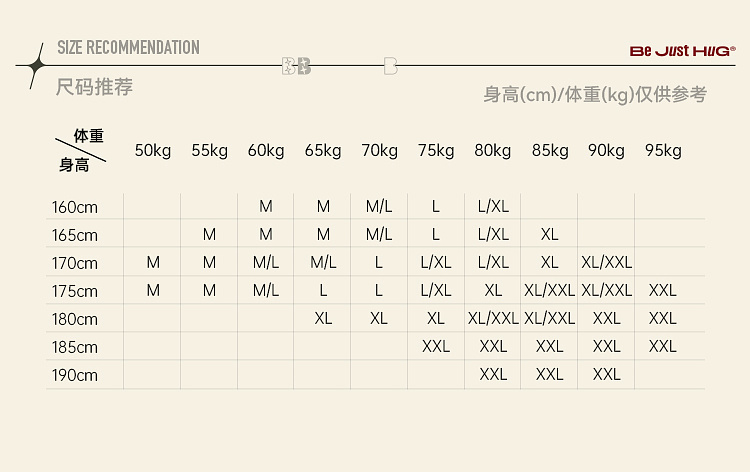750x472 pixels.
Task: Click the 尺码推荐 subtitle text
Action: pyautogui.click(x=94, y=87)
